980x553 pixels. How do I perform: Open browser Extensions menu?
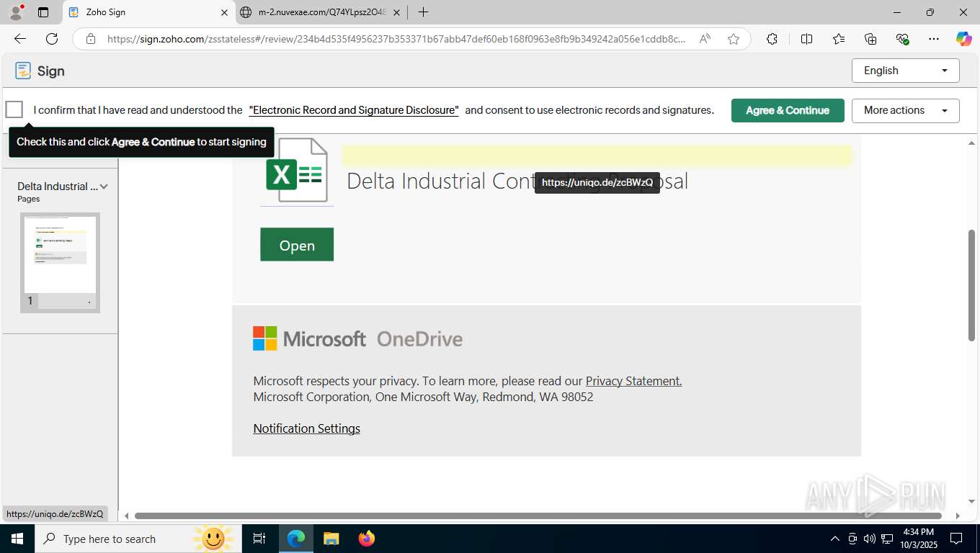(x=772, y=39)
